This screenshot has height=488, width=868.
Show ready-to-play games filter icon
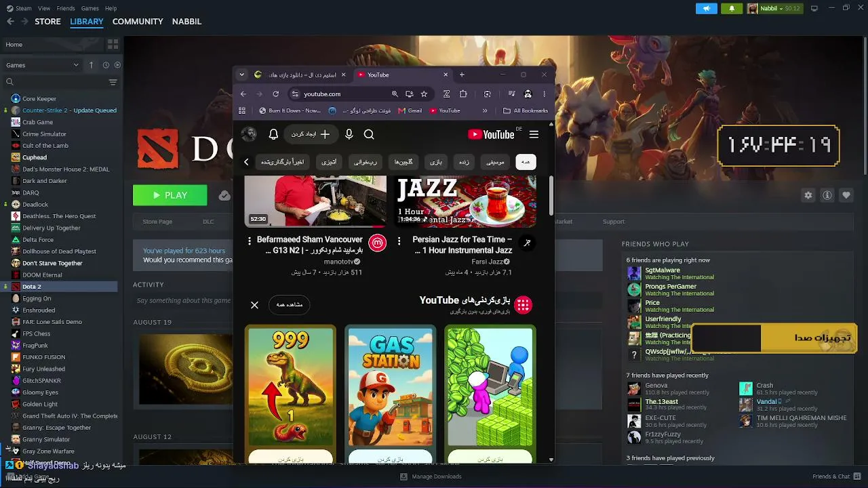[117, 65]
